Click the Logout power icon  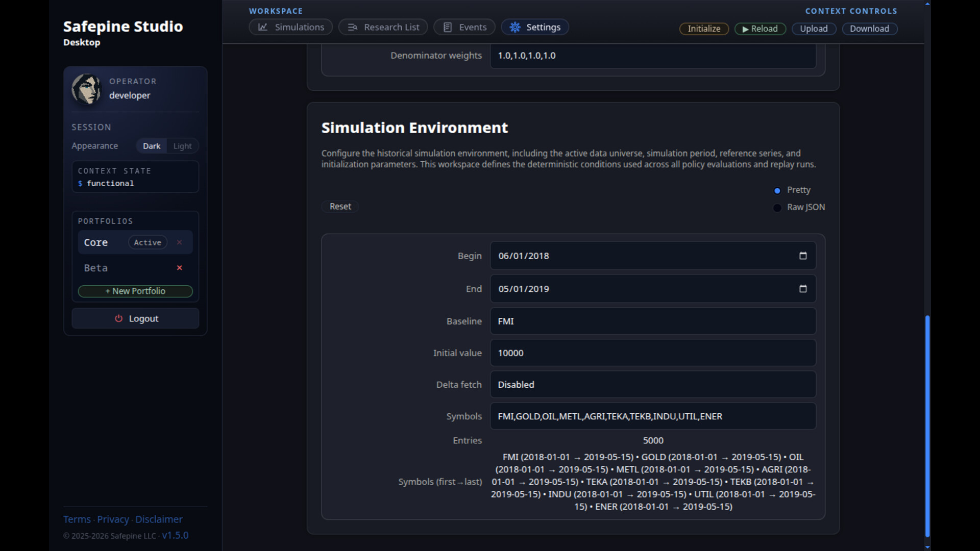tap(118, 318)
